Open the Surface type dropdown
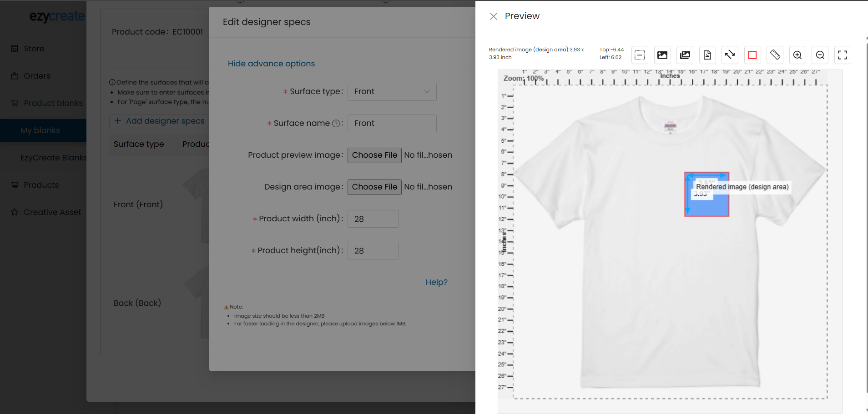868x414 pixels. (392, 92)
